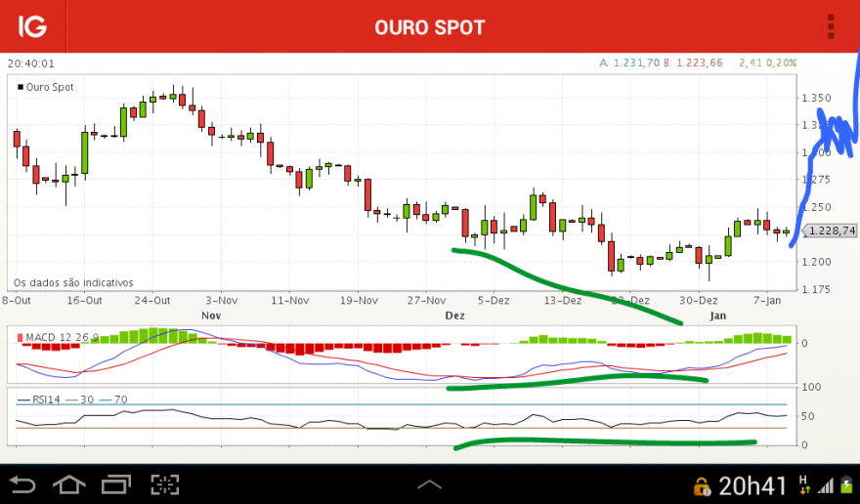Tap the 16-Out date label
Image resolution: width=860 pixels, height=504 pixels.
point(84,300)
